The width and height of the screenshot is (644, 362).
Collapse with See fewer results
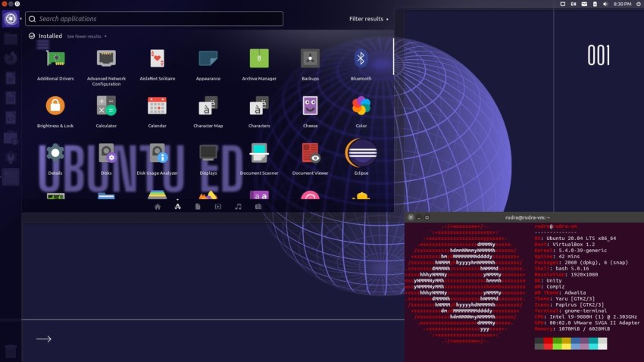[86, 36]
